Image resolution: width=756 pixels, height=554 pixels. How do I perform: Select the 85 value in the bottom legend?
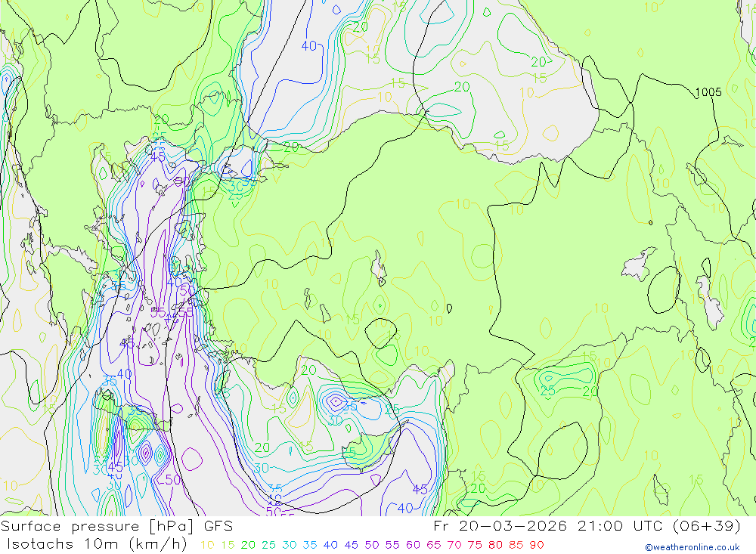[x=516, y=545]
